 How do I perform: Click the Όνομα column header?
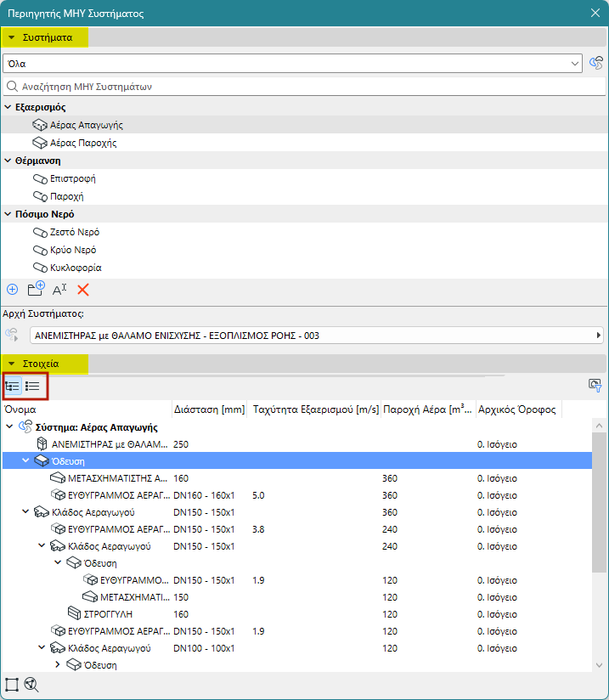87,409
